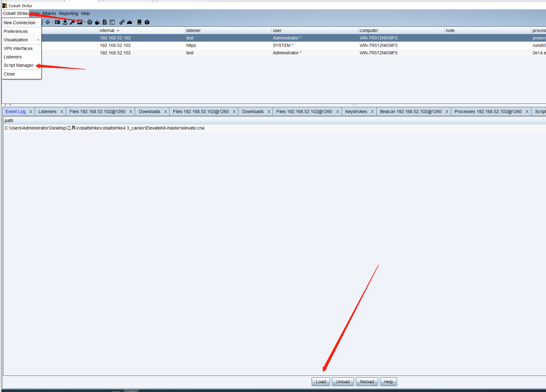Open the Cobalt Strike menu
Viewport: 546px width, 392px height.
pos(15,13)
